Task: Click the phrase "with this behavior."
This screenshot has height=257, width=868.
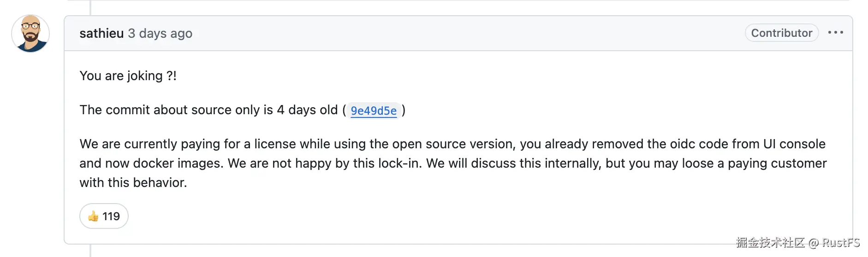Action: point(133,183)
